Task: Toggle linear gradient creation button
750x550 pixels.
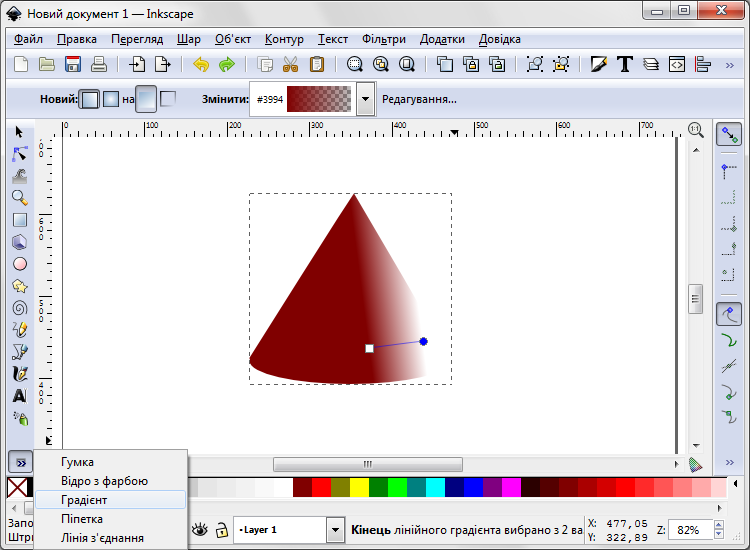Action: [89, 99]
